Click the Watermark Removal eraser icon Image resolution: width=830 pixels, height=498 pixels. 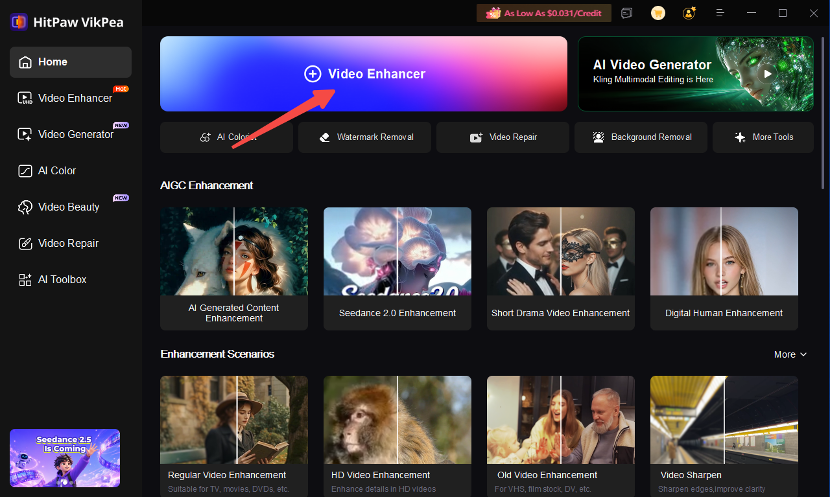point(324,138)
